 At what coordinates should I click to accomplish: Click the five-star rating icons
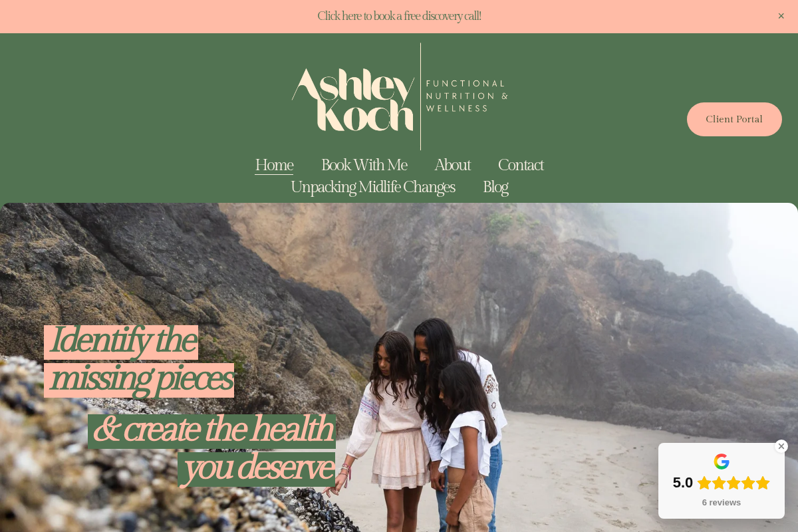pos(733,483)
